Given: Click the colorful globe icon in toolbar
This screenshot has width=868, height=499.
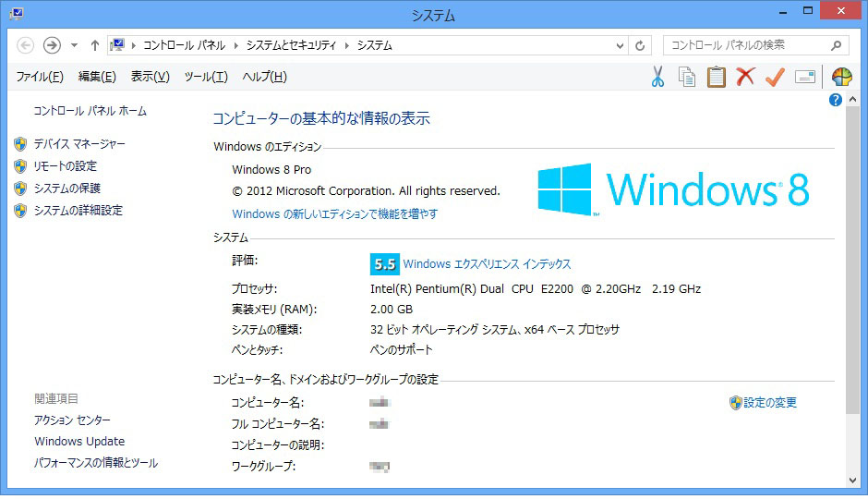Looking at the screenshot, I should [841, 77].
